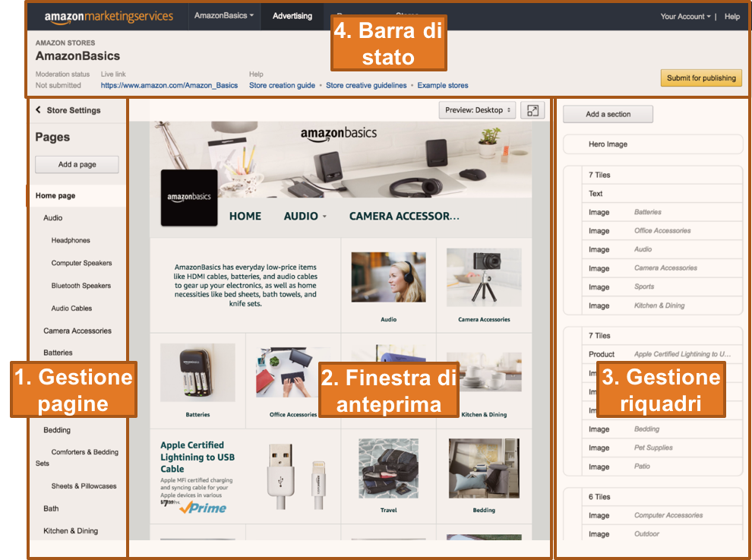Select CAMERA ACCESSOR... in preview navigation
This screenshot has width=752, height=560.
pyautogui.click(x=404, y=217)
